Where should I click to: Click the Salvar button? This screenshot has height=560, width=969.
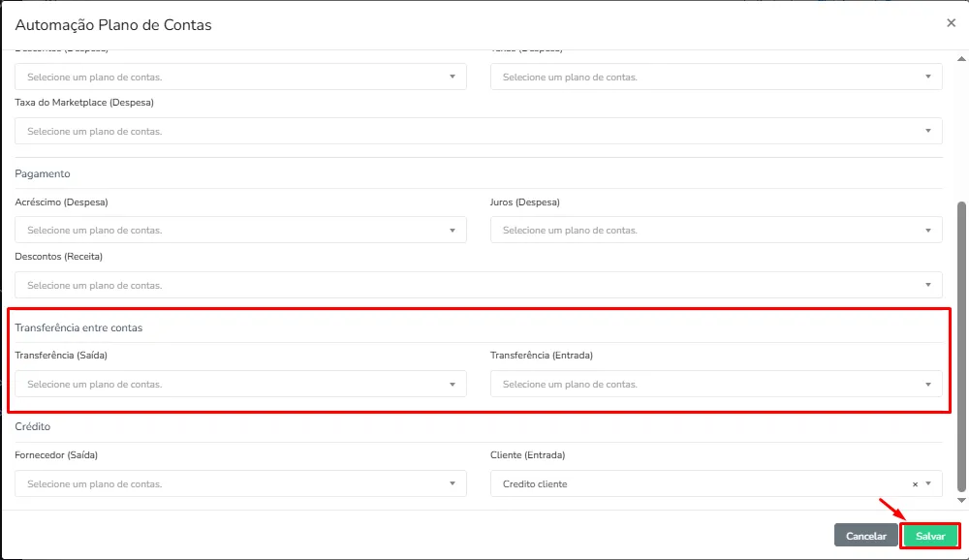click(930, 536)
